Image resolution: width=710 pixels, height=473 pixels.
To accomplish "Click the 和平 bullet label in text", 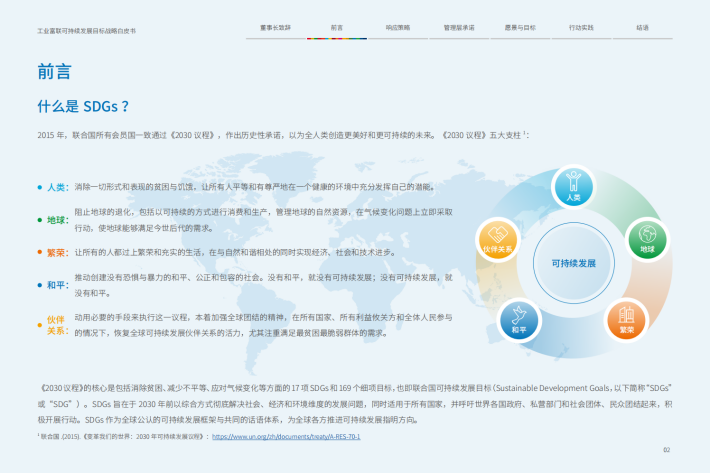I will click(x=56, y=284).
